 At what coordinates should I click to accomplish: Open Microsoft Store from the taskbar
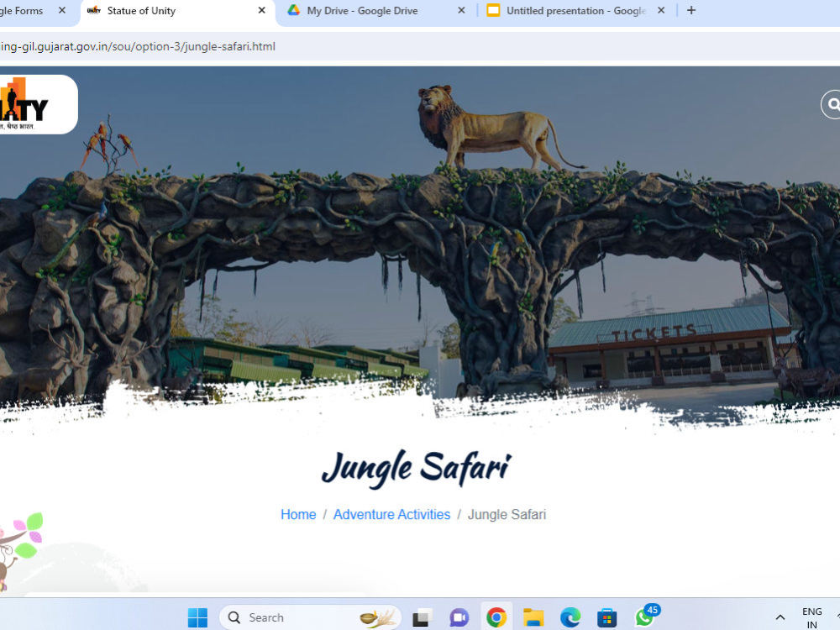607,617
